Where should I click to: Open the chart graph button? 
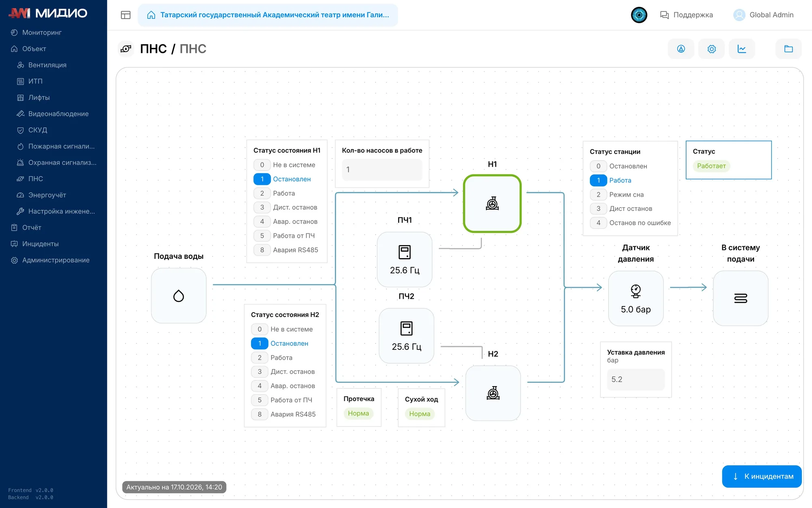coord(742,49)
